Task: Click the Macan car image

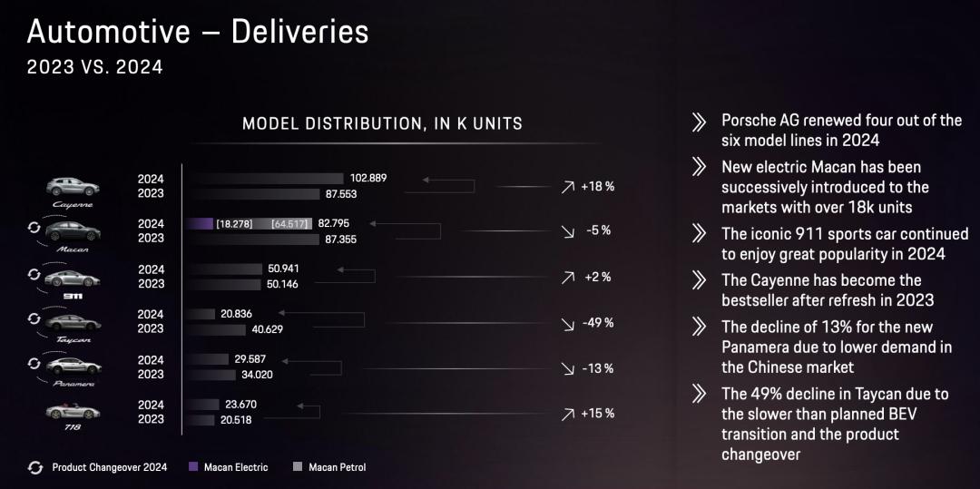Action: tap(73, 231)
